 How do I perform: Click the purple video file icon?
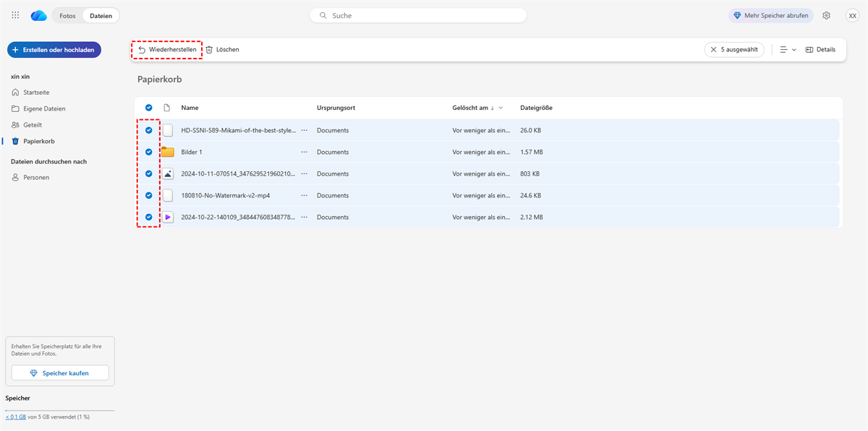[x=168, y=217]
